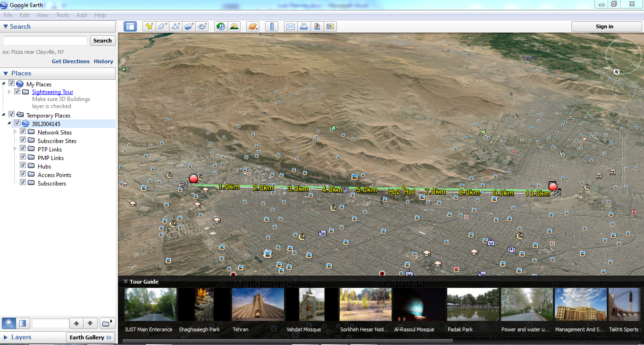Uncheck the PTP Links checkbox
644x345 pixels.
tap(23, 149)
